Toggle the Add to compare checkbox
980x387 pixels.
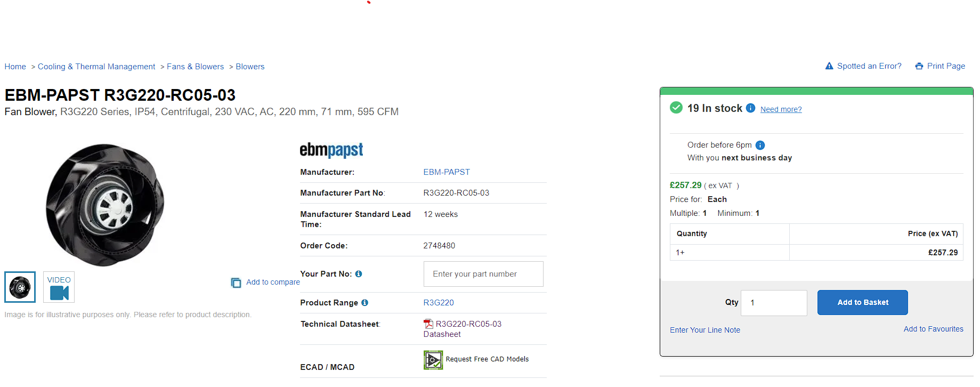[x=236, y=283]
